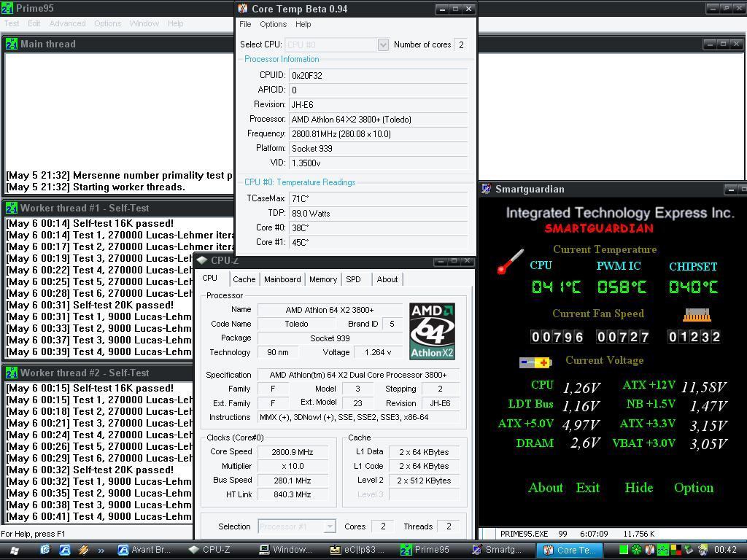
Task: Click the Core Speed field 2800.9 MHz
Action: point(293,452)
